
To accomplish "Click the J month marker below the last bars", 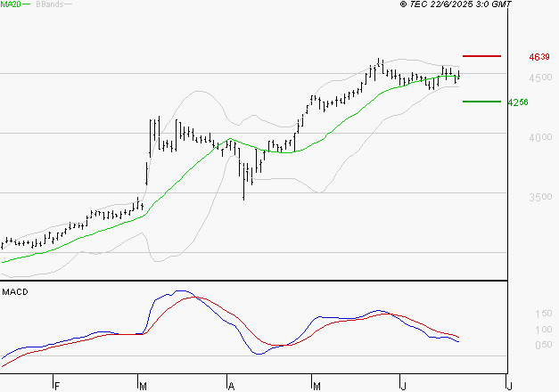I will coord(403,386).
